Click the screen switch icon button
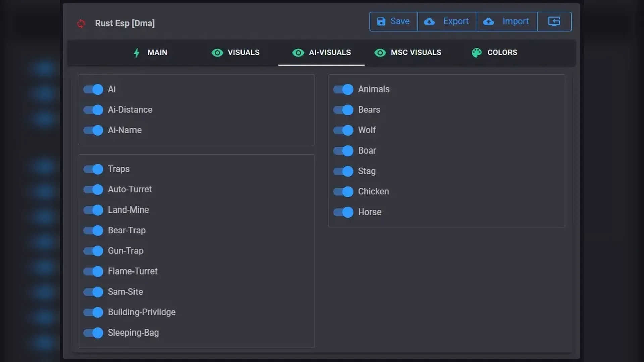The image size is (644, 362). pos(554,21)
